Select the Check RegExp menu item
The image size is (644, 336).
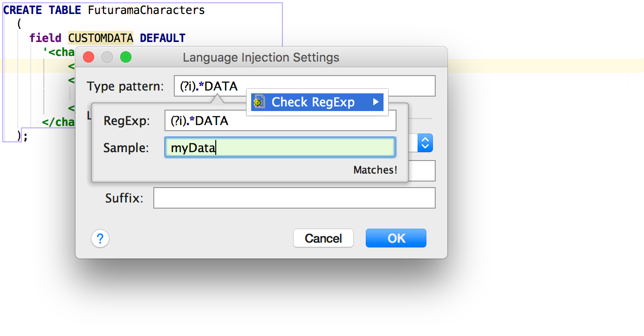313,102
